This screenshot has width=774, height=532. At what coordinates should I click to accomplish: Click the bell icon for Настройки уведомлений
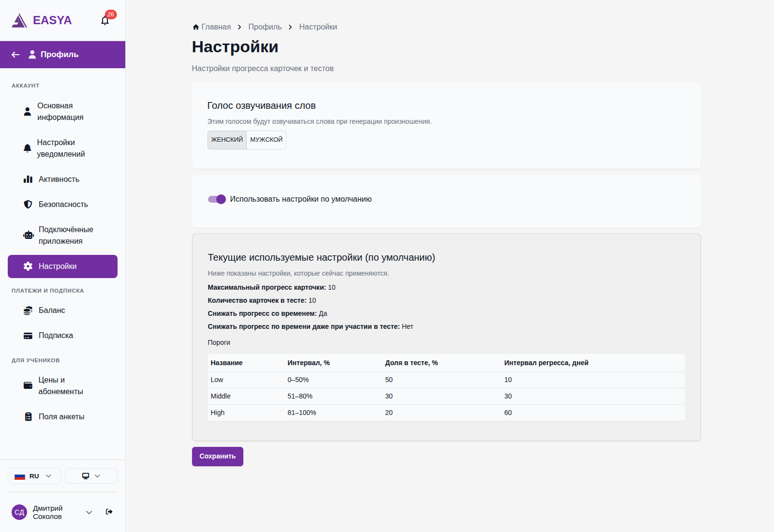pyautogui.click(x=28, y=148)
